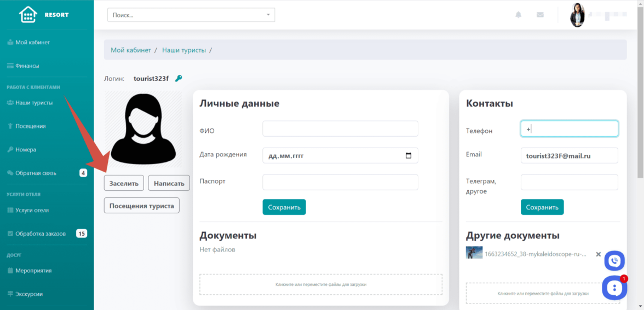Image resolution: width=644 pixels, height=310 pixels.
Task: Open notifications bell icon
Action: [x=518, y=15]
